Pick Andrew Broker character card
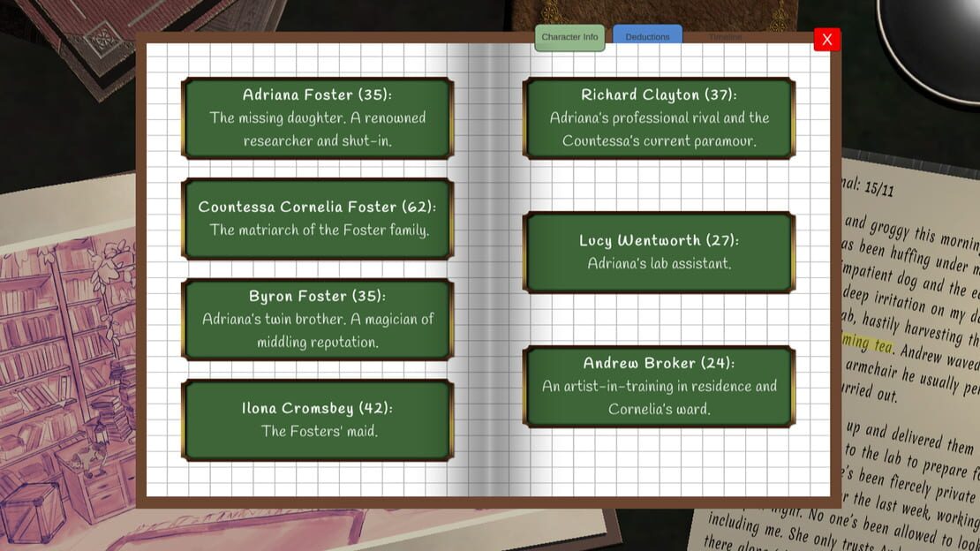This screenshot has width=980, height=551. coord(659,386)
